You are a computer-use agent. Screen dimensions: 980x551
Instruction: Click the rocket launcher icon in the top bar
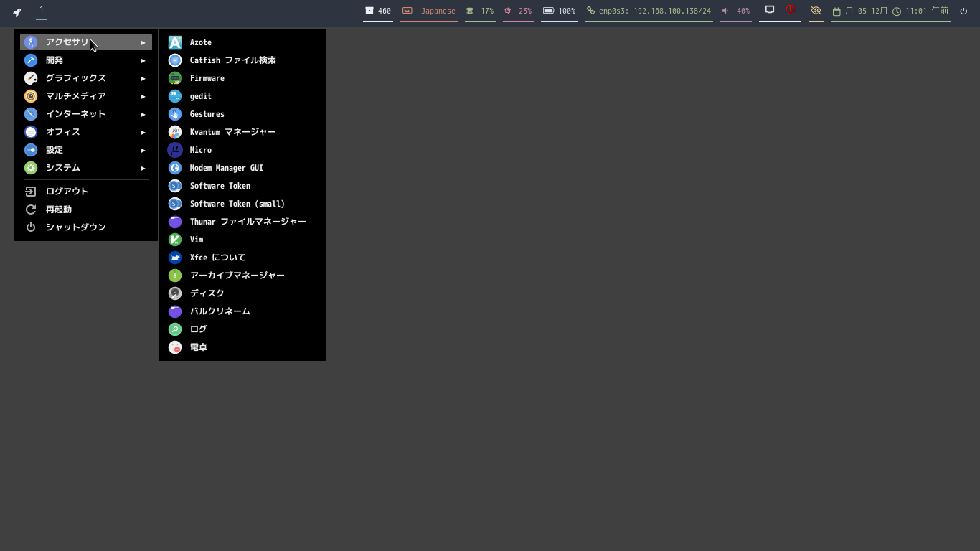(x=17, y=11)
